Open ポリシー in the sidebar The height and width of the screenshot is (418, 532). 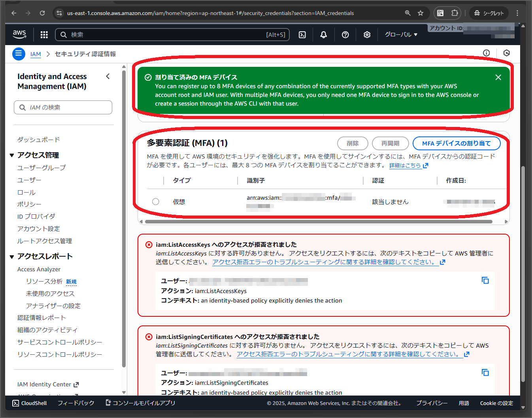(x=29, y=204)
